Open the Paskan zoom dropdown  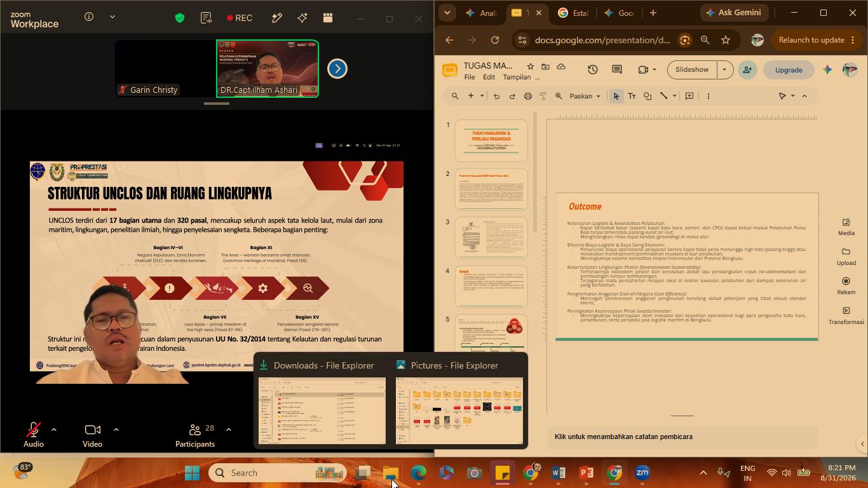tap(585, 96)
